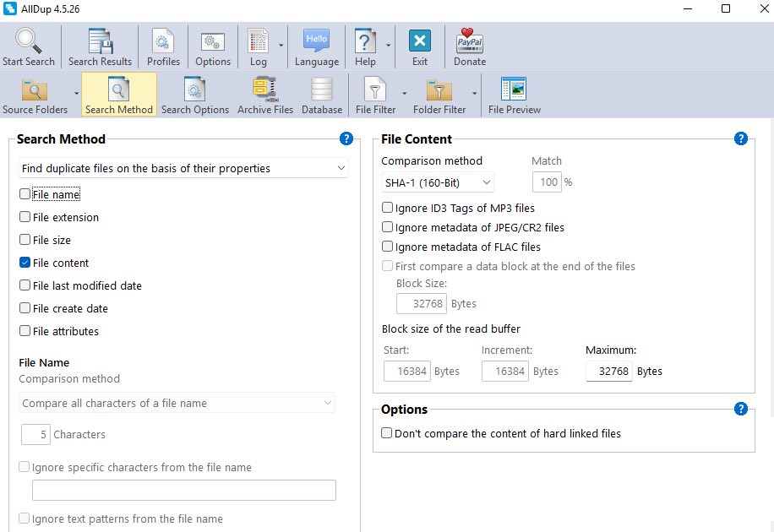The width and height of the screenshot is (774, 532).
Task: Switch to the Source Folders tab
Action: click(35, 94)
